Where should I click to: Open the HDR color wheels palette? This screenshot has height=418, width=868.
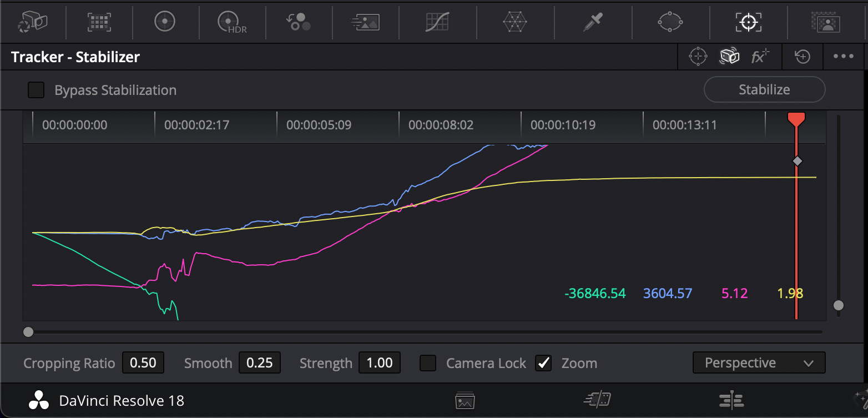click(232, 22)
